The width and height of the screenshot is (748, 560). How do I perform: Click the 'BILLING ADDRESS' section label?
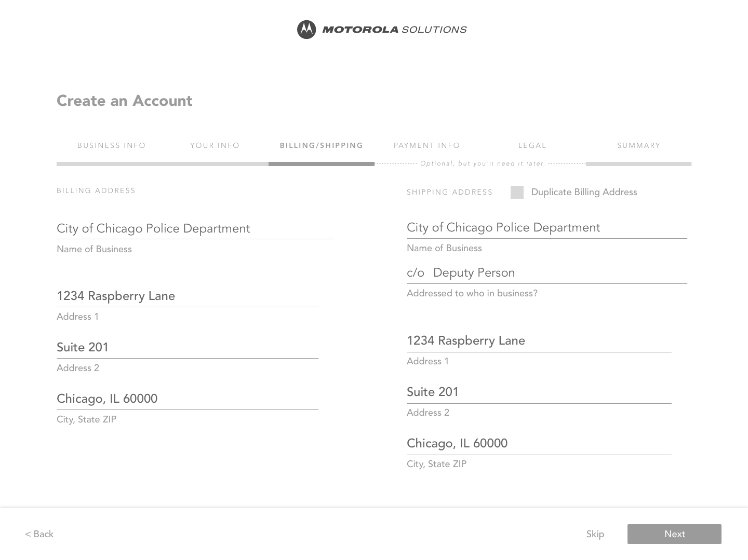point(96,190)
